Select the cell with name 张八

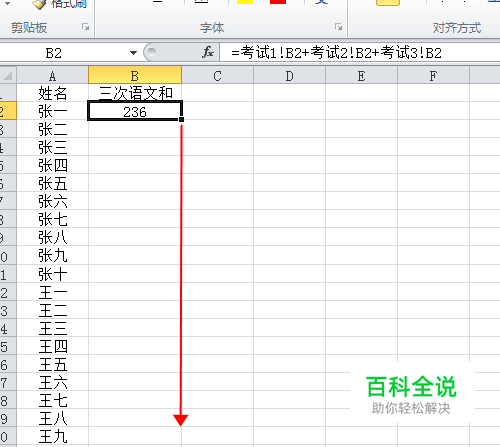(52, 237)
